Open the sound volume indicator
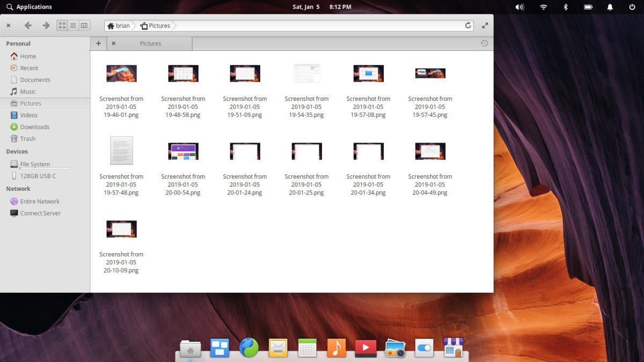 click(x=519, y=7)
